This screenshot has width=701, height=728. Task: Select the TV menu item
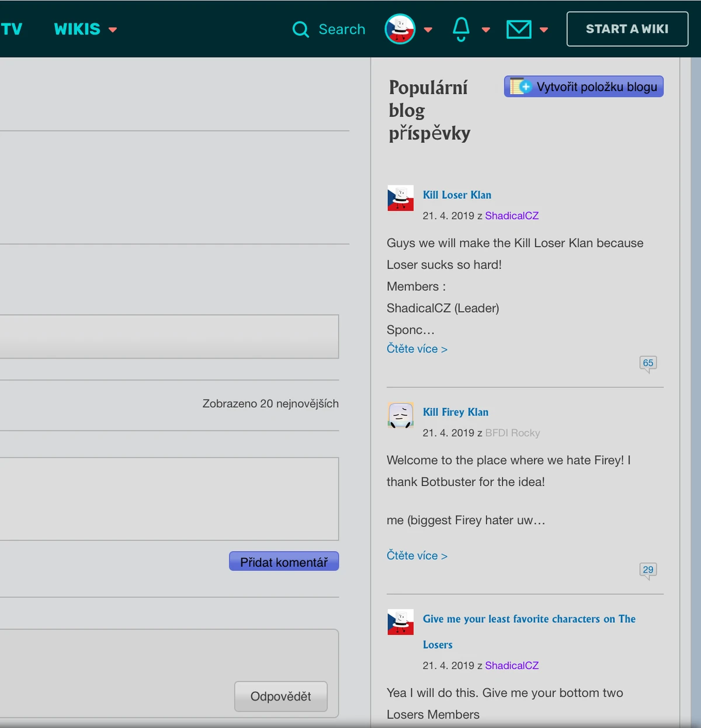[x=11, y=29]
